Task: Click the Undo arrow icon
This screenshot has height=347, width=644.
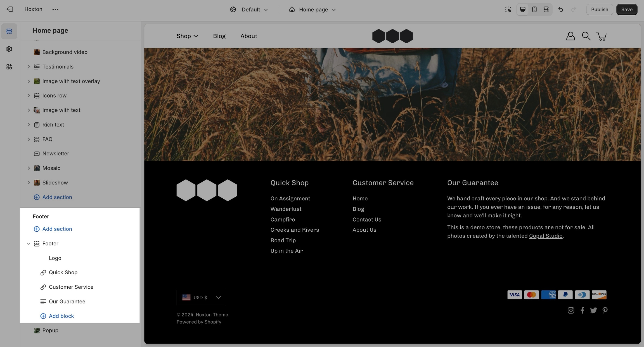Action: pos(560,9)
